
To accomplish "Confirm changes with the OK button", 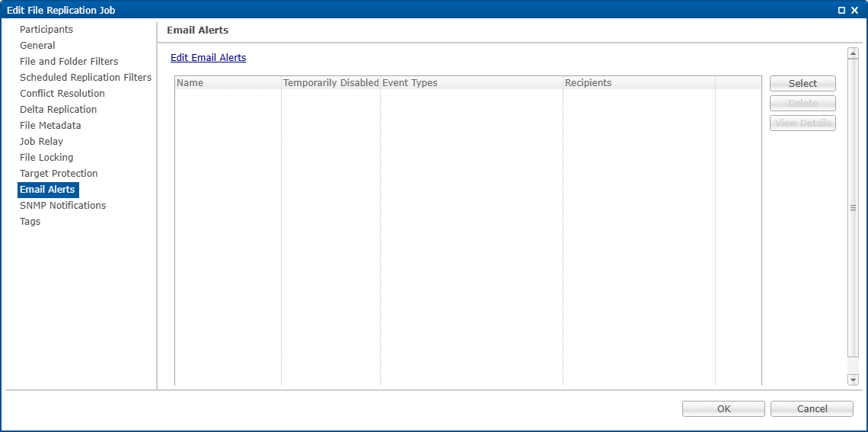I will tap(723, 409).
